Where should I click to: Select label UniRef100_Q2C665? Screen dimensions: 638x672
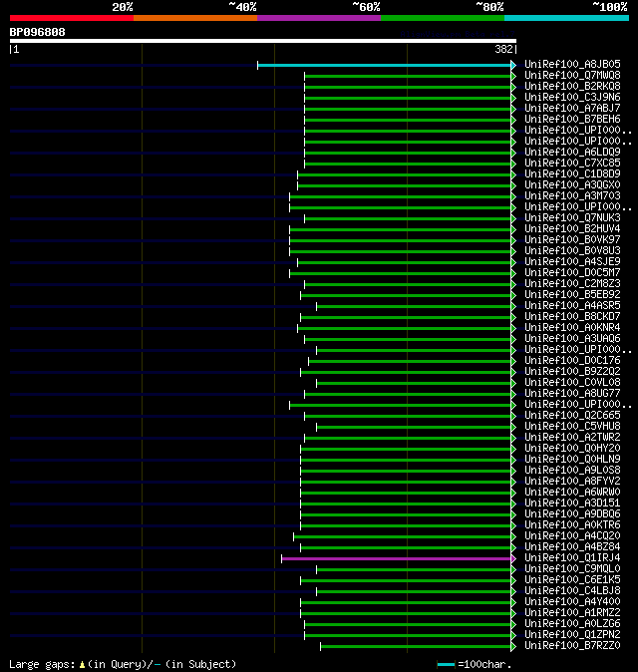(x=572, y=416)
